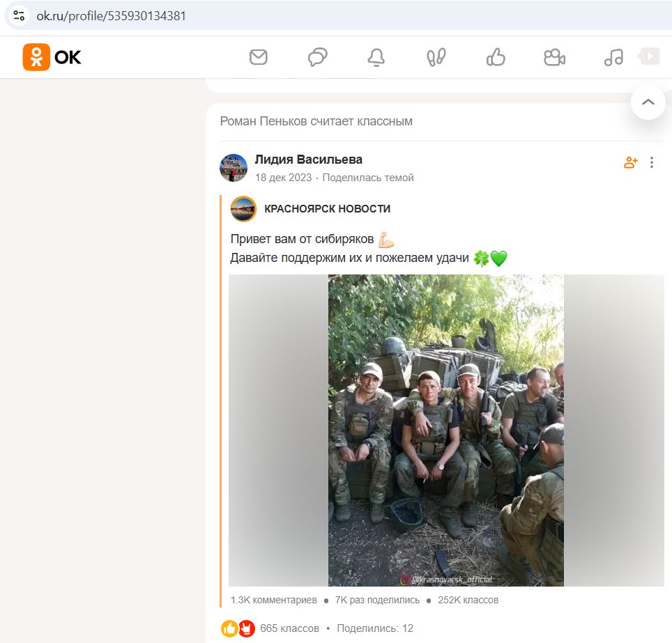672x643 pixels.
Task: Open the music note icon
Action: [613, 57]
